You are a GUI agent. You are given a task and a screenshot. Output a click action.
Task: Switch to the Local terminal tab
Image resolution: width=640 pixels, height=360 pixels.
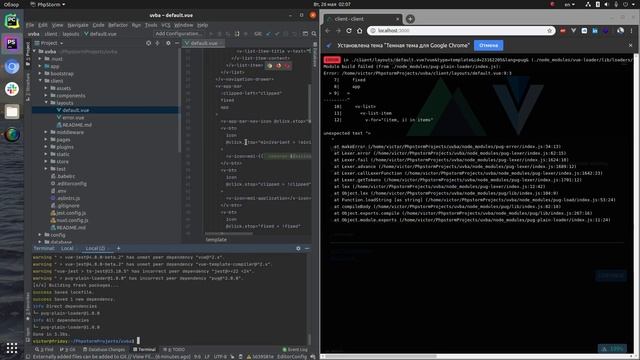tap(67, 248)
